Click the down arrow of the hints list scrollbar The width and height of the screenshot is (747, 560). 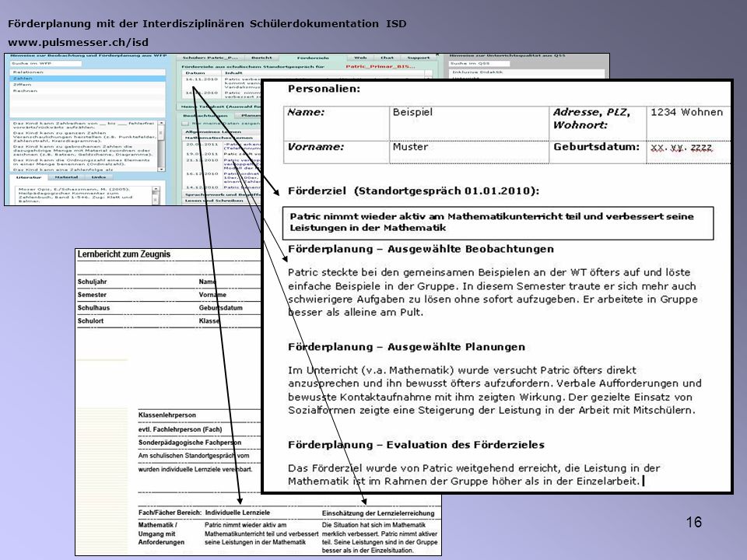point(161,169)
